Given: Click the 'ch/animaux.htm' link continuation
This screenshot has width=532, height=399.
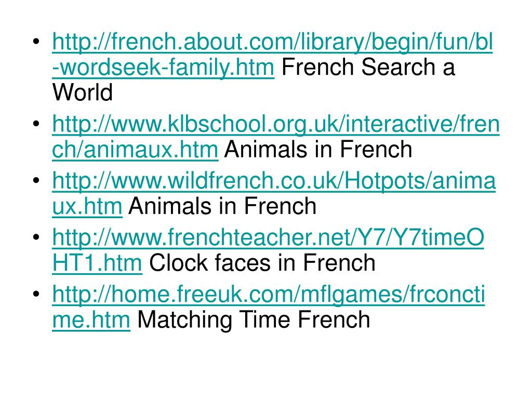Looking at the screenshot, I should [x=135, y=149].
